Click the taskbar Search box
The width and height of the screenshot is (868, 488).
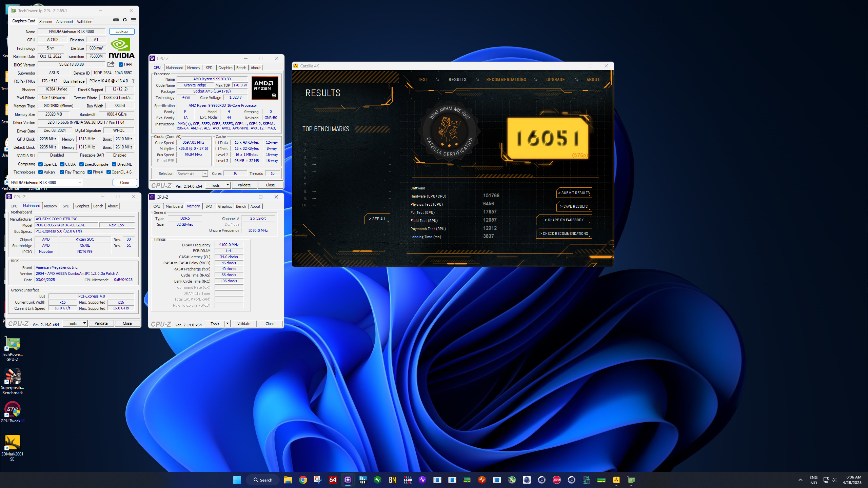pos(263,480)
